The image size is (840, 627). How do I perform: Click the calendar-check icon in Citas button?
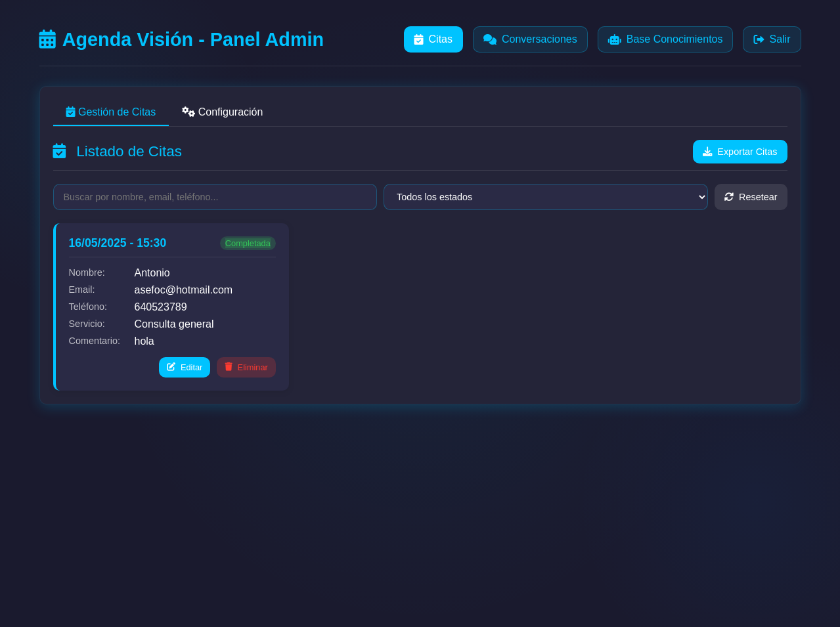pos(418,39)
